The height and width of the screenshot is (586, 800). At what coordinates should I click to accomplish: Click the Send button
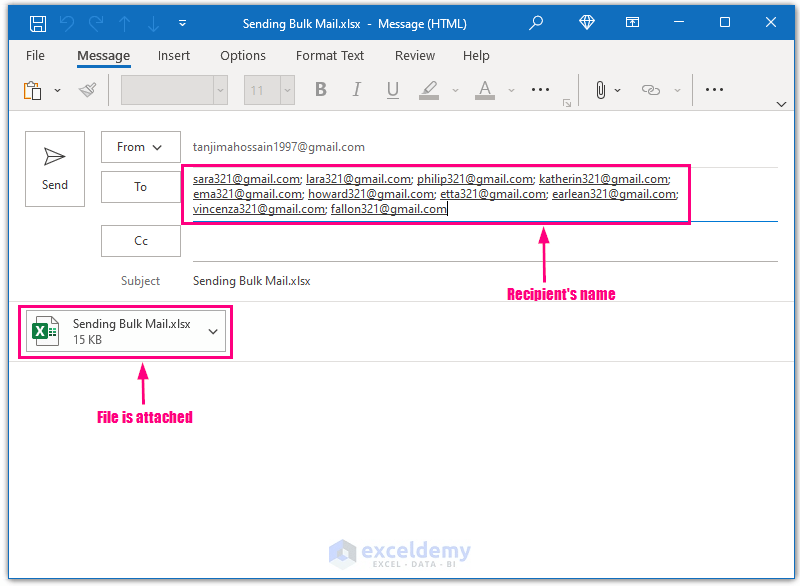tap(55, 169)
